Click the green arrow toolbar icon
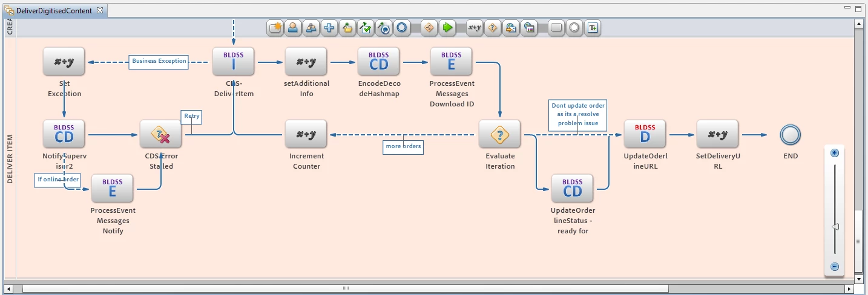Image resolution: width=868 pixels, height=295 pixels. tap(447, 28)
